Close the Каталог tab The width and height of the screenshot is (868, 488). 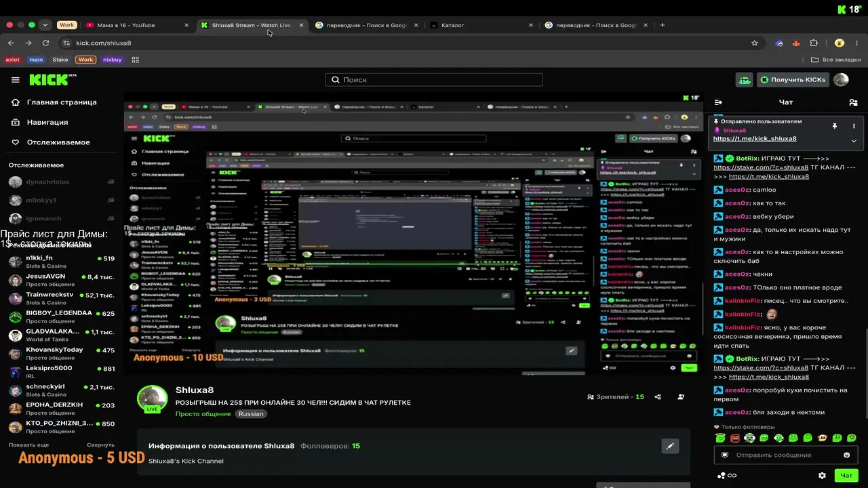coord(531,25)
